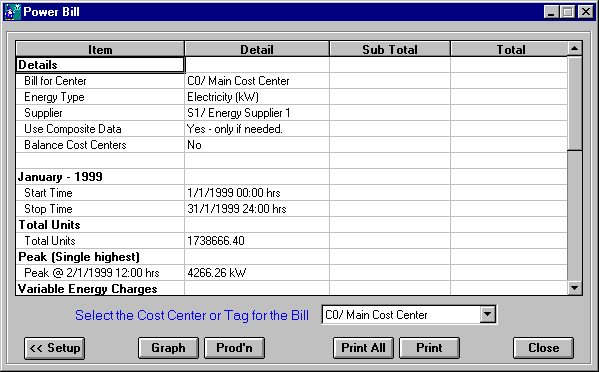Click the Print All button
This screenshot has height=372, width=599.
coord(363,348)
